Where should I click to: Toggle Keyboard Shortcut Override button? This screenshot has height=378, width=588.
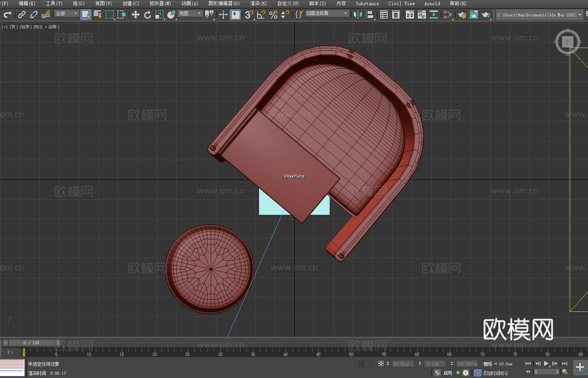pyautogui.click(x=235, y=14)
